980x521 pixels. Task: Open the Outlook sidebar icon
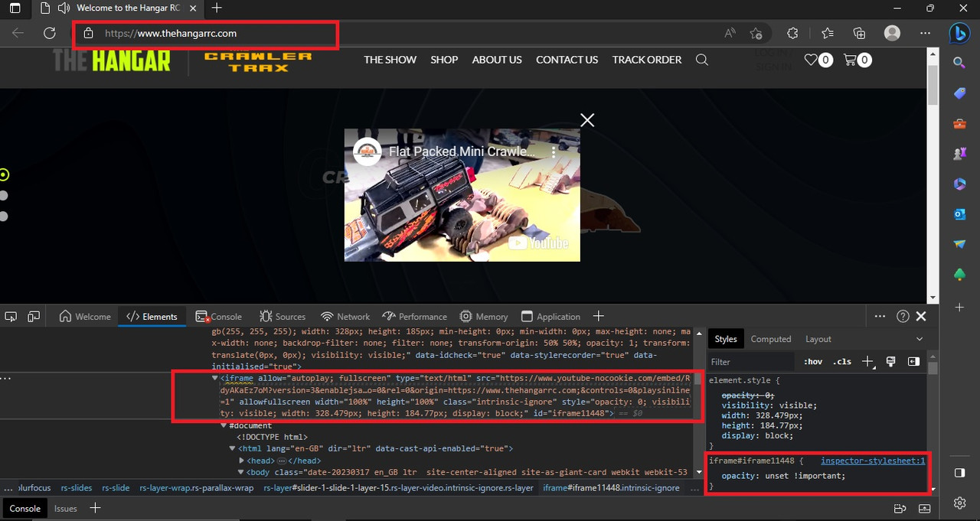tap(959, 214)
